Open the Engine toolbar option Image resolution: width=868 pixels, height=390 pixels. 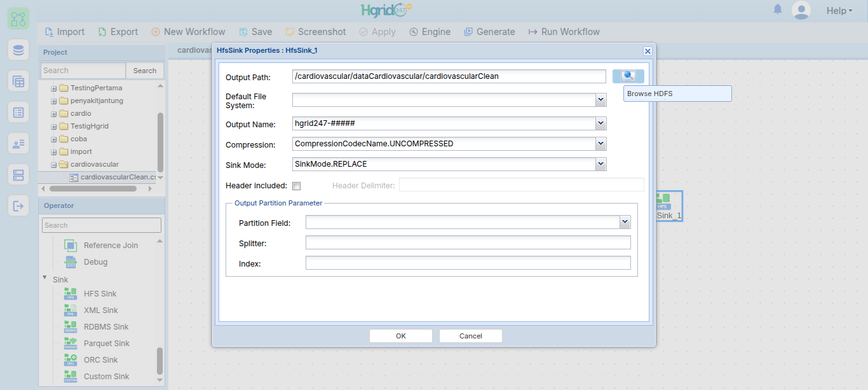[430, 32]
